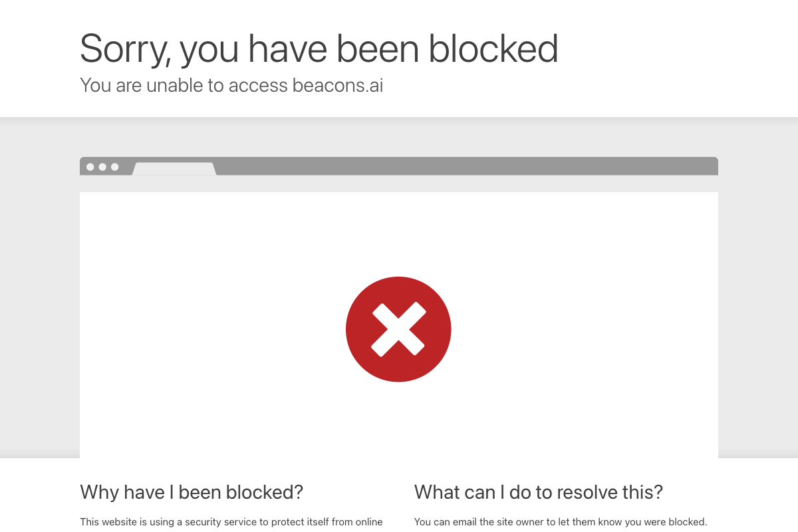Click the leftmost dot in the browser illustration
Viewport: 798px width, 532px height.
(90, 167)
